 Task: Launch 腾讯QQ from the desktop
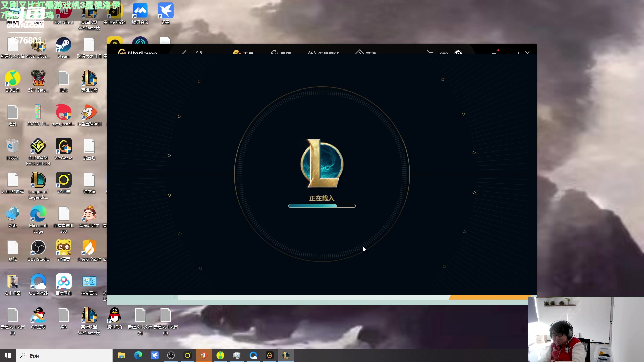click(114, 318)
